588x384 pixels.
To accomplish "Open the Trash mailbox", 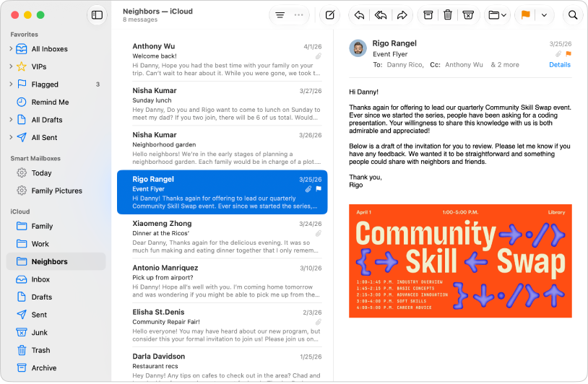I will tap(56, 350).
